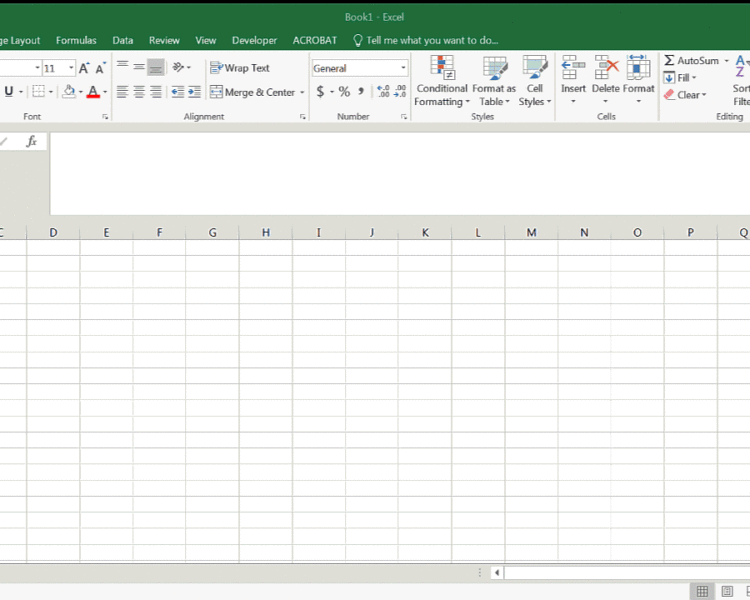Open the Formulas ribbon tab

[x=76, y=41]
